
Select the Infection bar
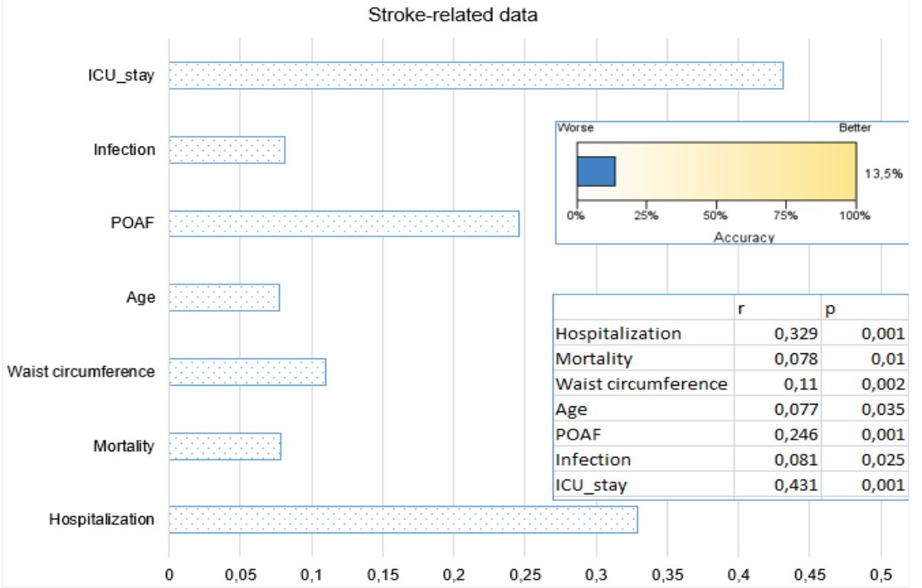[x=227, y=150]
